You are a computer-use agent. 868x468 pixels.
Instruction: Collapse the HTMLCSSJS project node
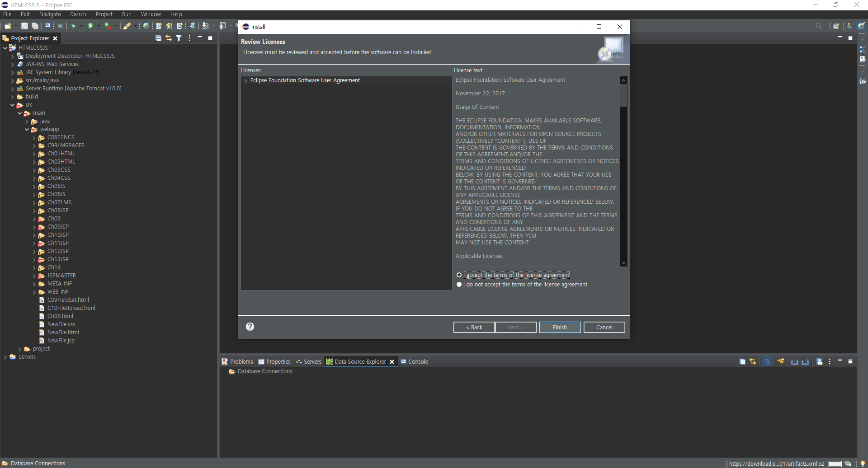click(x=5, y=48)
